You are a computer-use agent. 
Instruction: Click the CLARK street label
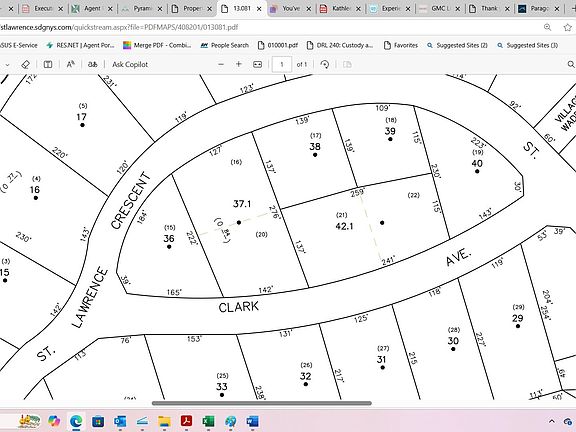pos(238,307)
